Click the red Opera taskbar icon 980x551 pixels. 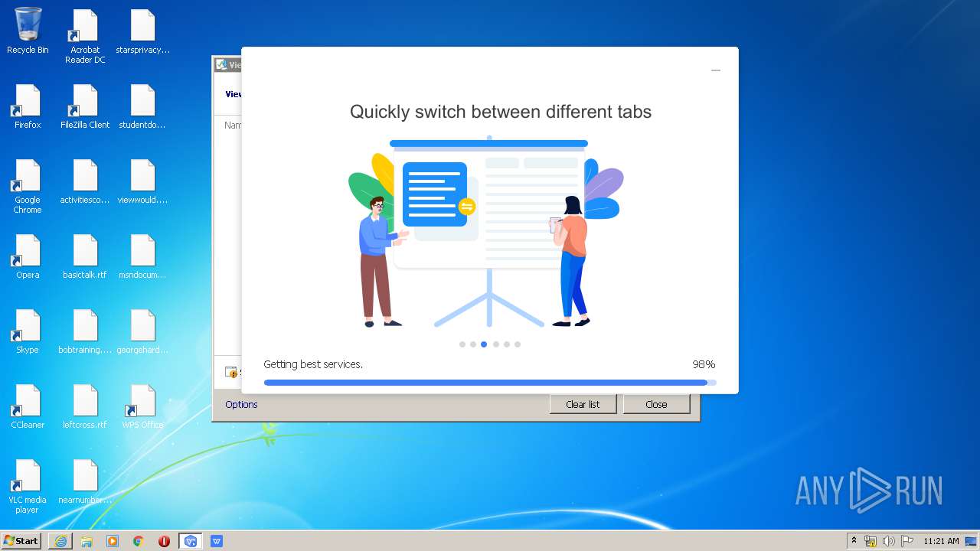pyautogui.click(x=165, y=541)
